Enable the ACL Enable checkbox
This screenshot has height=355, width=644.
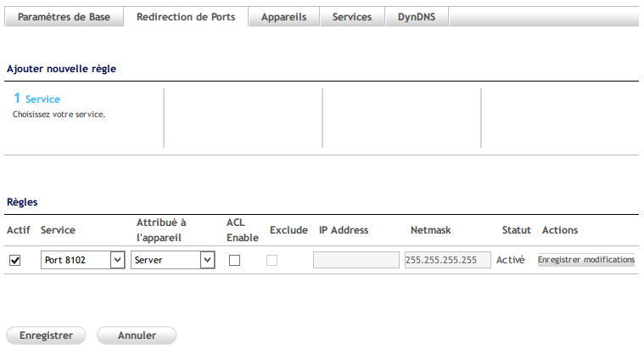pyautogui.click(x=235, y=261)
